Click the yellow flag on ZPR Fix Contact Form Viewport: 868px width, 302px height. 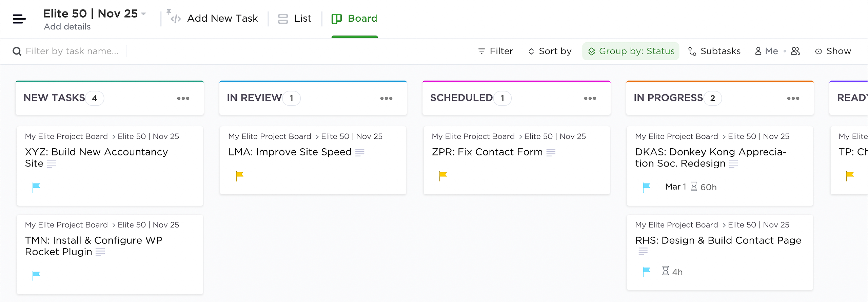point(443,176)
